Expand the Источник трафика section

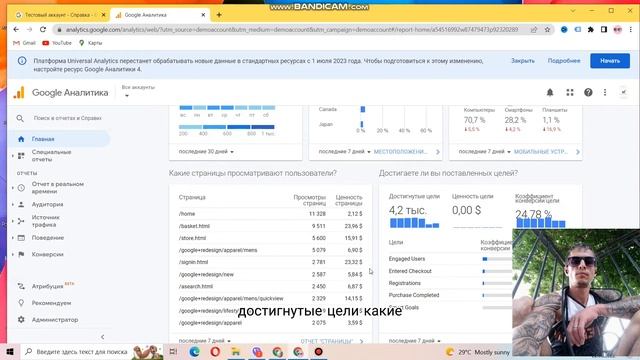pyautogui.click(x=13, y=221)
